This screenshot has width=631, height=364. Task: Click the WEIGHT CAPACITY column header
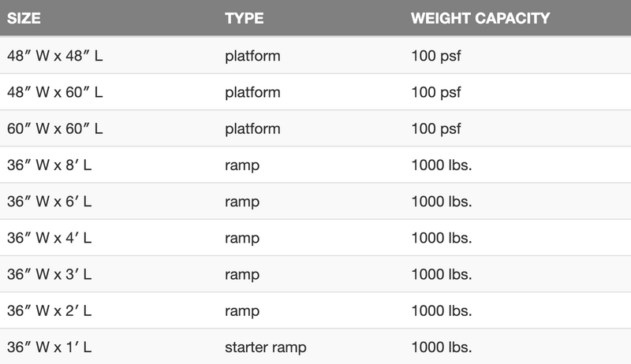click(480, 18)
